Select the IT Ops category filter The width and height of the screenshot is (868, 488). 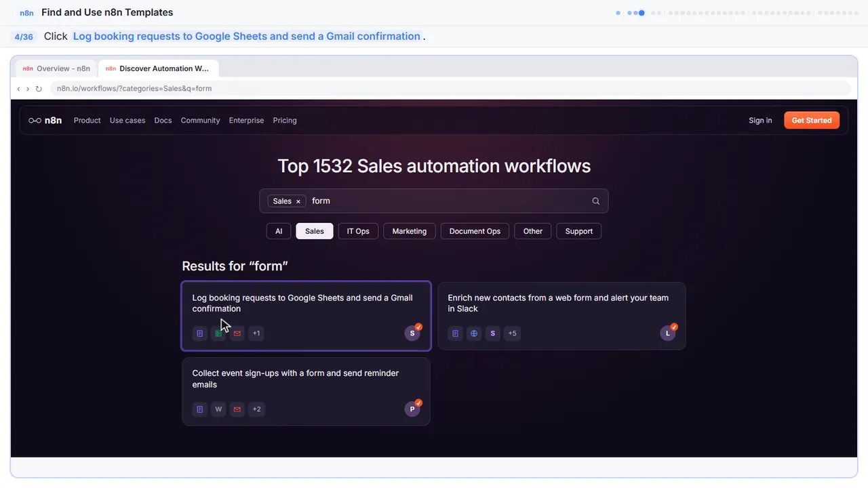tap(358, 231)
